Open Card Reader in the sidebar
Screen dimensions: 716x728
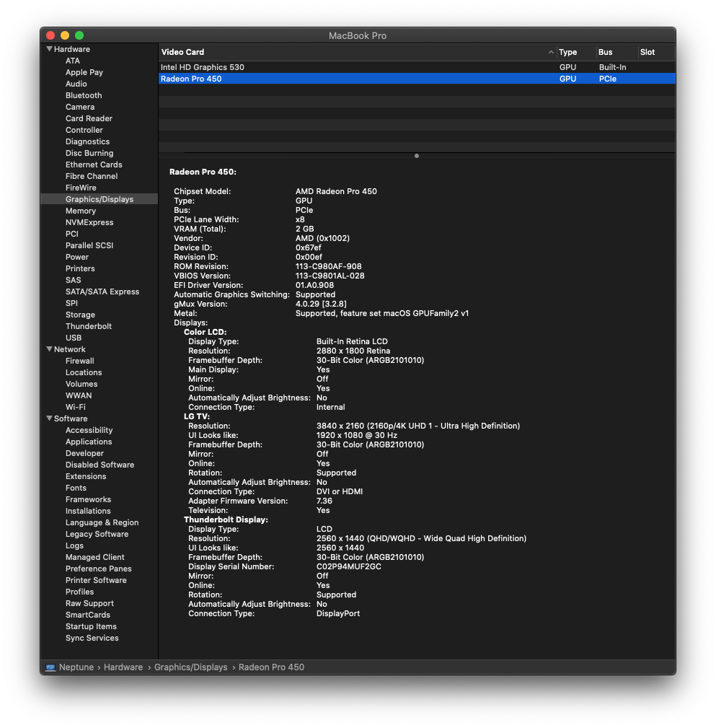click(89, 118)
